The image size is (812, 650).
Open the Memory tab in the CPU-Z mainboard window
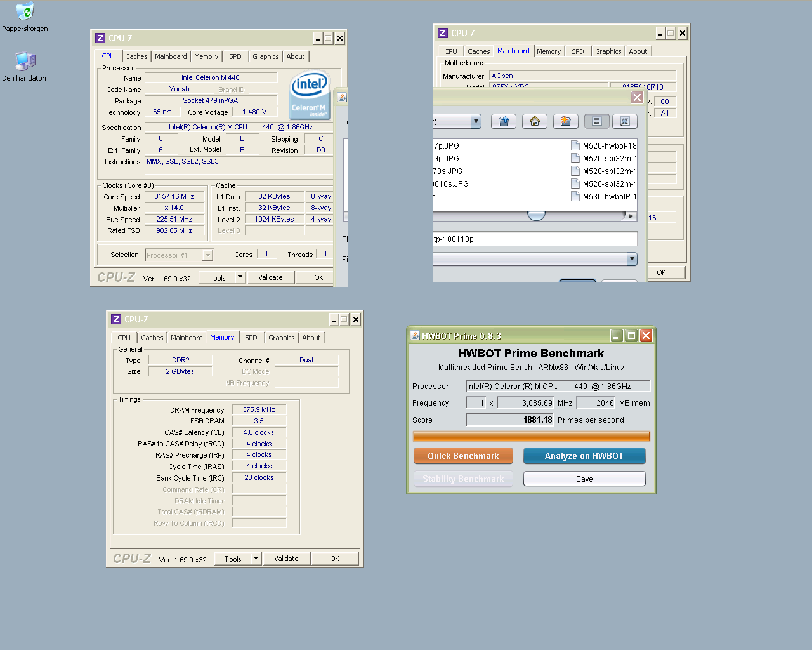tap(549, 51)
